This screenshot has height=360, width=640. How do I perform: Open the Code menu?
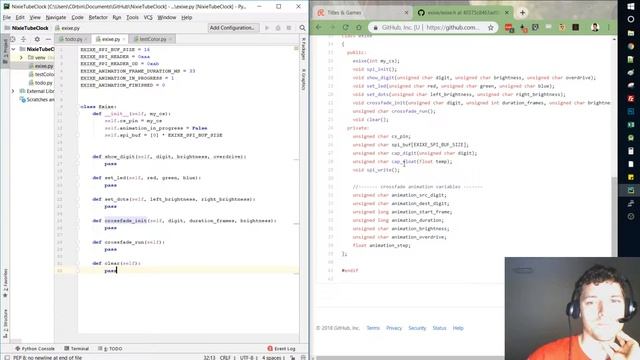coord(77,18)
